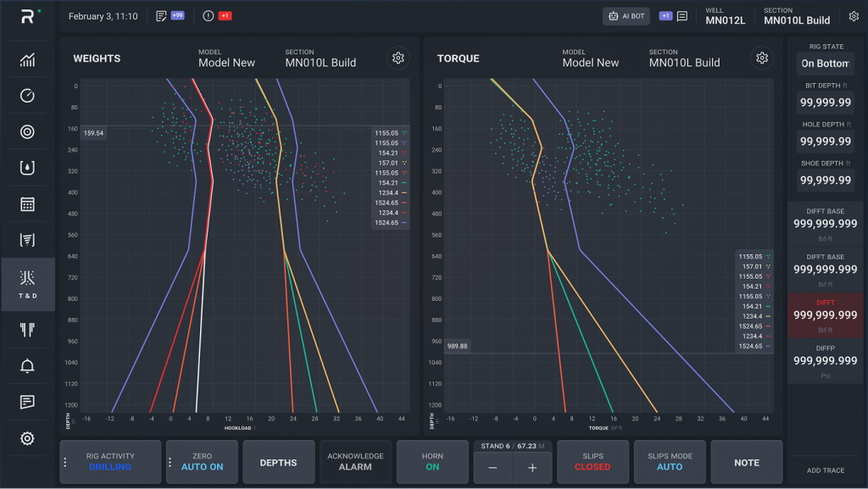Toggle SLIPS CLOSED state

tap(593, 462)
